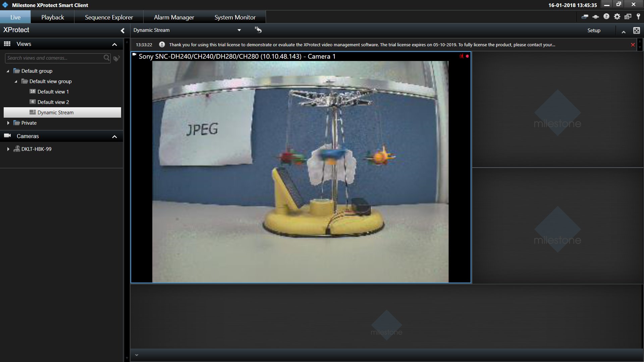
Task: Open the Help question mark icon
Action: click(x=606, y=16)
